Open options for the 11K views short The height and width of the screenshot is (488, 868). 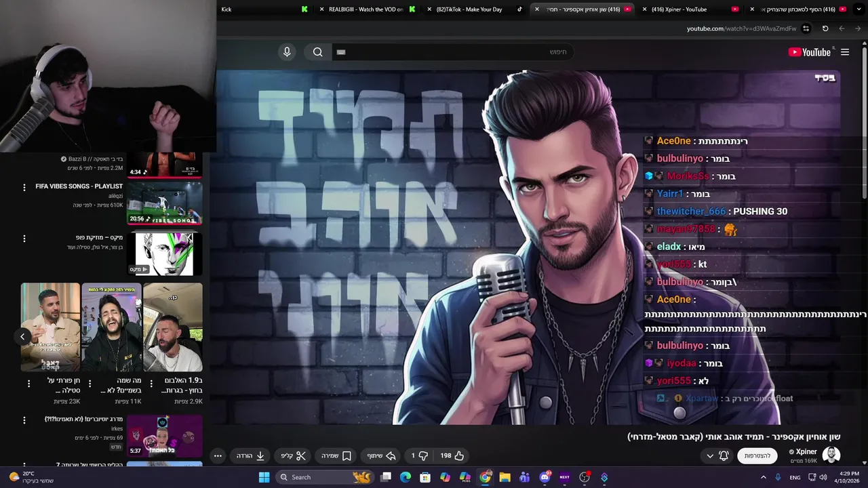coord(90,384)
